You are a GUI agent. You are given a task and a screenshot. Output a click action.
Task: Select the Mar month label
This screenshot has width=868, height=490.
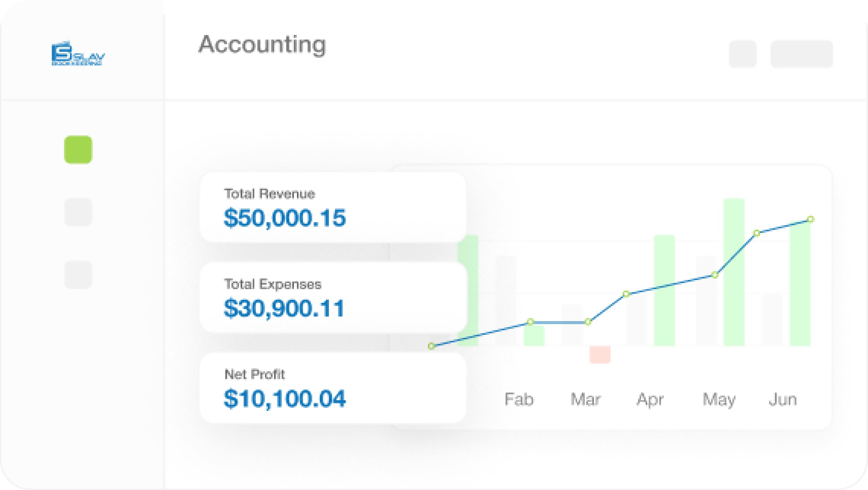(586, 399)
